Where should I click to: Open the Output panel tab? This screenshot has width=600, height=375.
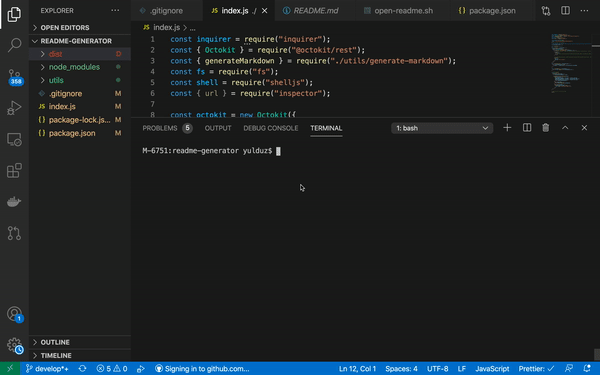pyautogui.click(x=218, y=128)
